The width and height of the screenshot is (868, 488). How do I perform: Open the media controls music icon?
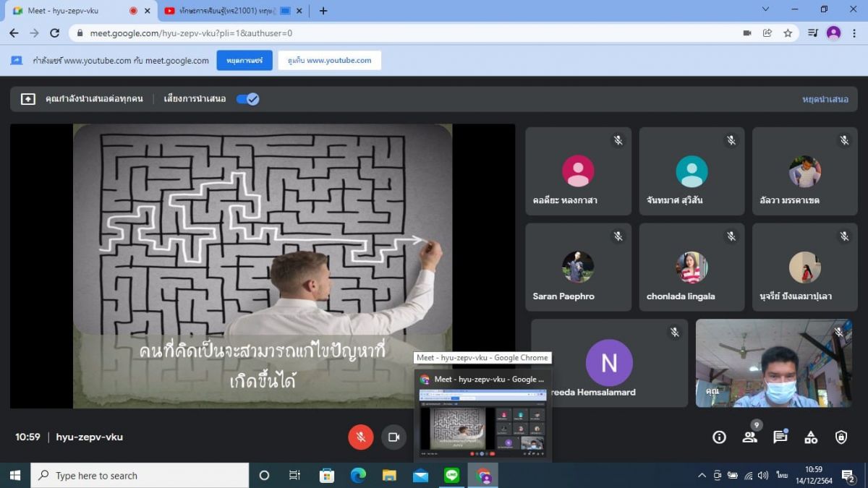812,33
